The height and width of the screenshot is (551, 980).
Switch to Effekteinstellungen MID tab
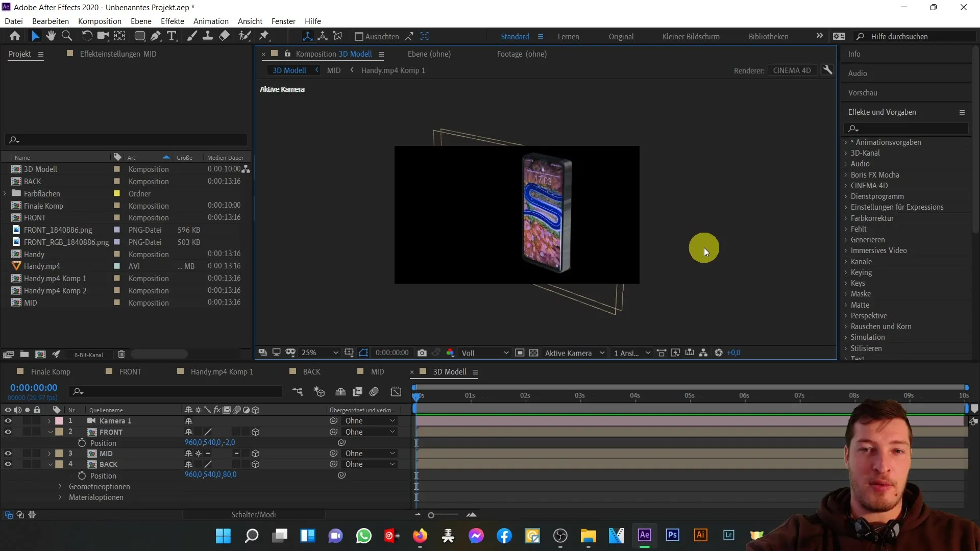(x=118, y=54)
